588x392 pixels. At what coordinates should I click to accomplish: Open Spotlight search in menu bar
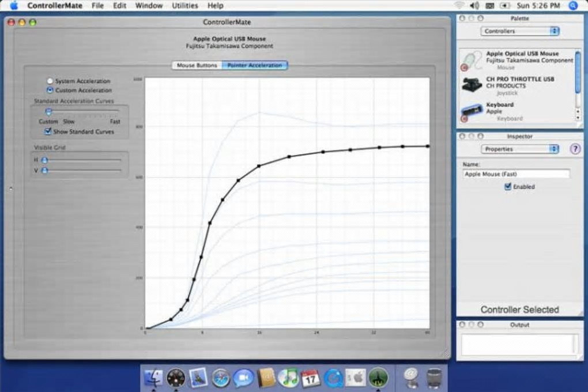click(x=573, y=6)
